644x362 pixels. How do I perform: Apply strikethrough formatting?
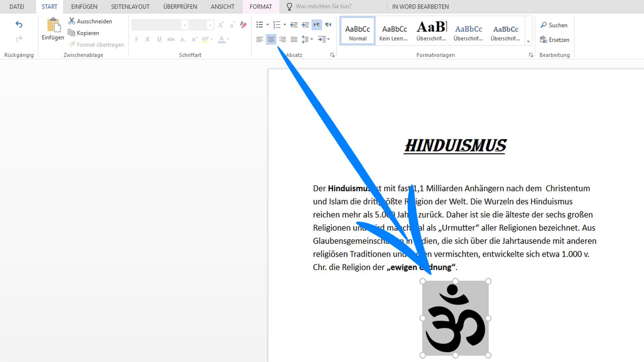click(171, 39)
